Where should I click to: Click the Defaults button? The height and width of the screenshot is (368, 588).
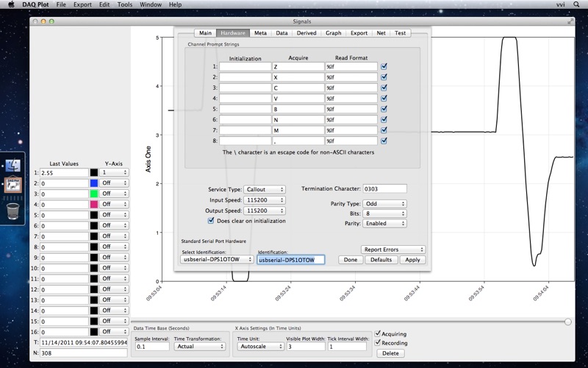coord(381,260)
